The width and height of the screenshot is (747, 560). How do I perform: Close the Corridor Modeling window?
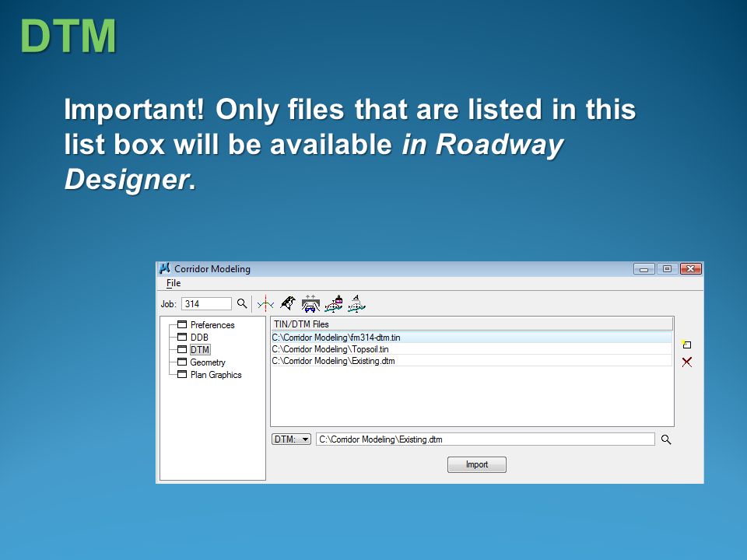pyautogui.click(x=690, y=269)
